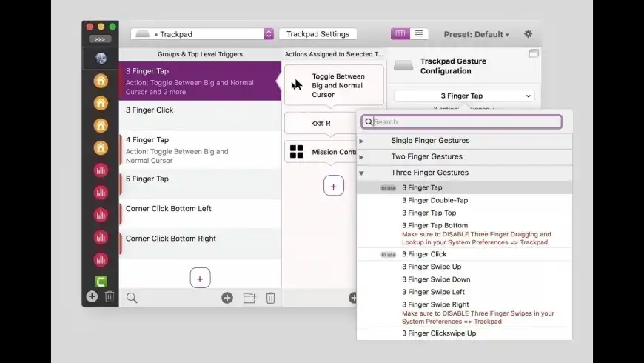Click the outlined plus button under the triggers list
Viewport: 644px width, 363px height.
pyautogui.click(x=200, y=279)
